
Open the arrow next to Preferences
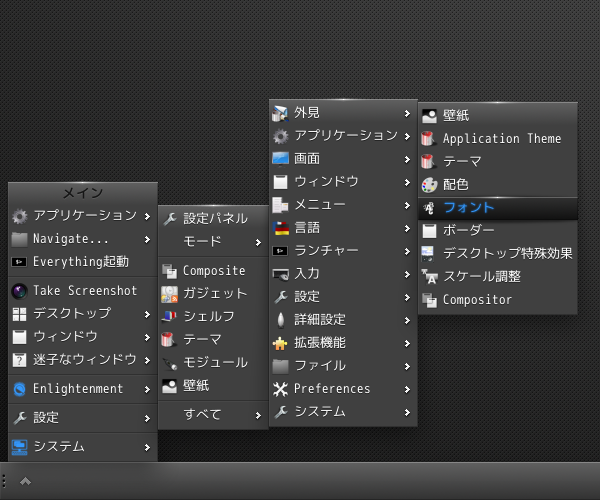click(407, 389)
